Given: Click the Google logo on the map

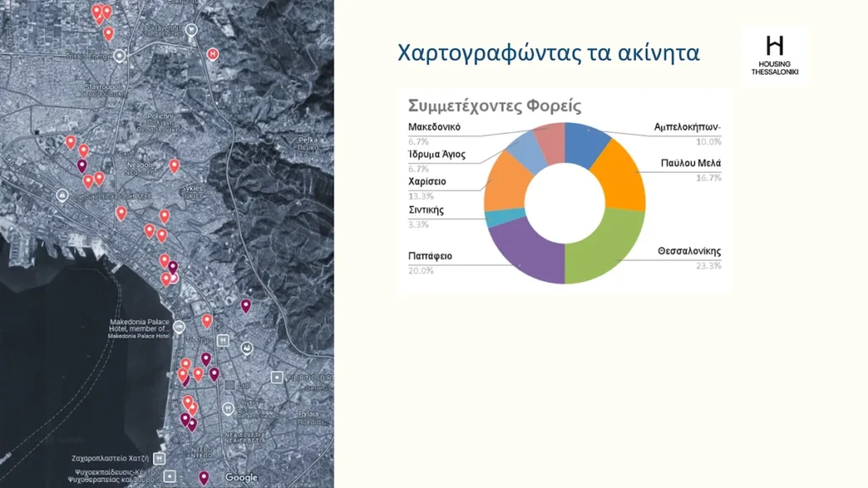Looking at the screenshot, I should click(x=242, y=478).
